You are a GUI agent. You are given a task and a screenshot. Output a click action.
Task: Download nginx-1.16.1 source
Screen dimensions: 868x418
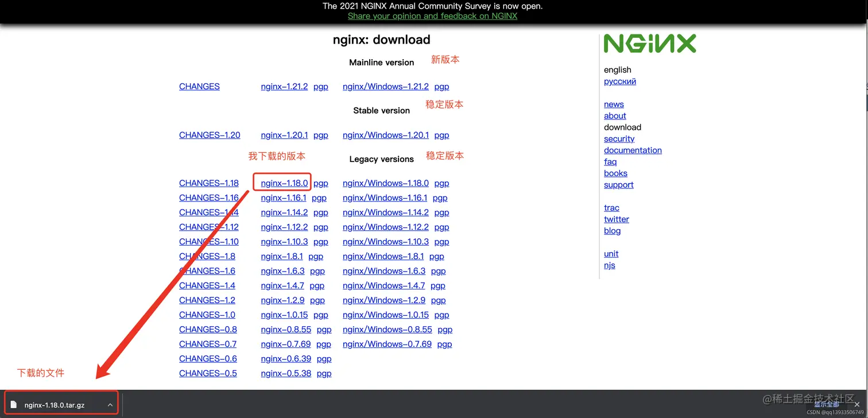click(x=284, y=198)
